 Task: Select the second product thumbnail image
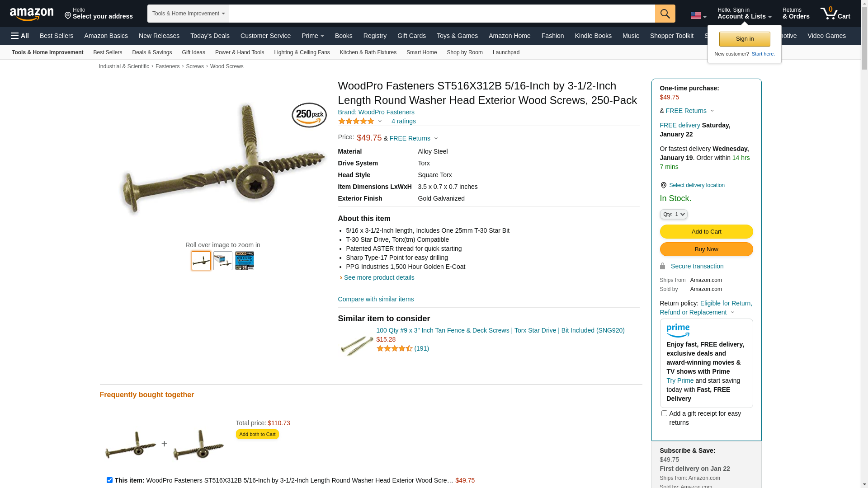[x=223, y=261]
